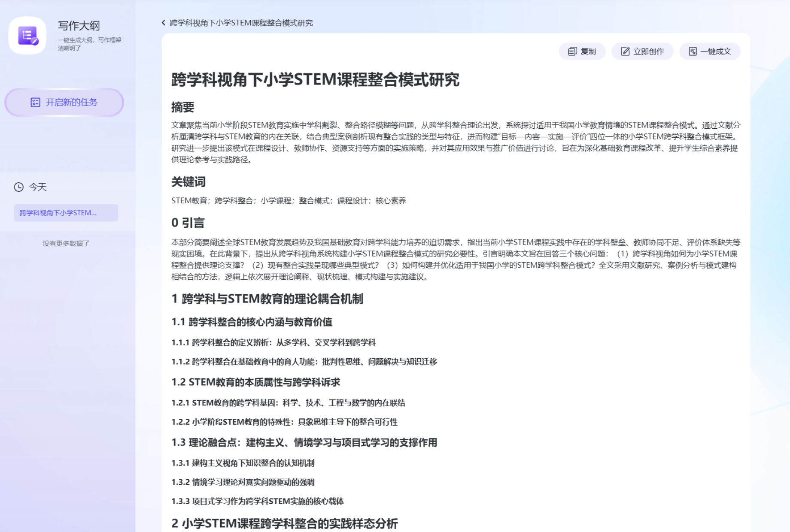Click the introduction paragraph beginning 本部分简要阐述

point(456,260)
